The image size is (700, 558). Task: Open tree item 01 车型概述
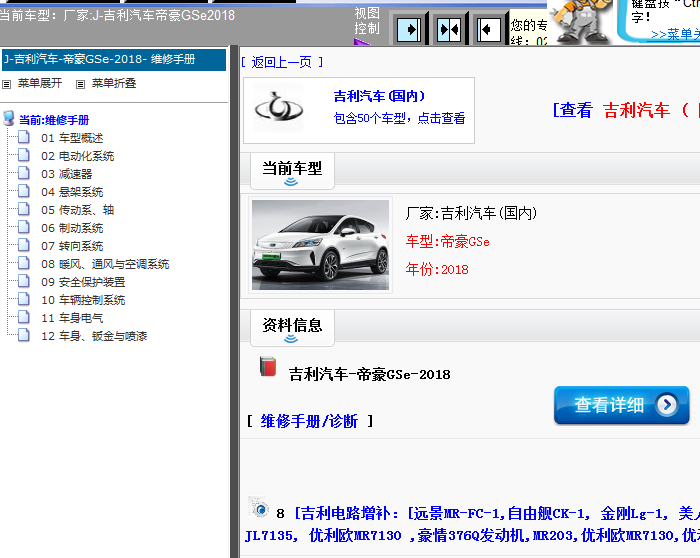point(72,138)
